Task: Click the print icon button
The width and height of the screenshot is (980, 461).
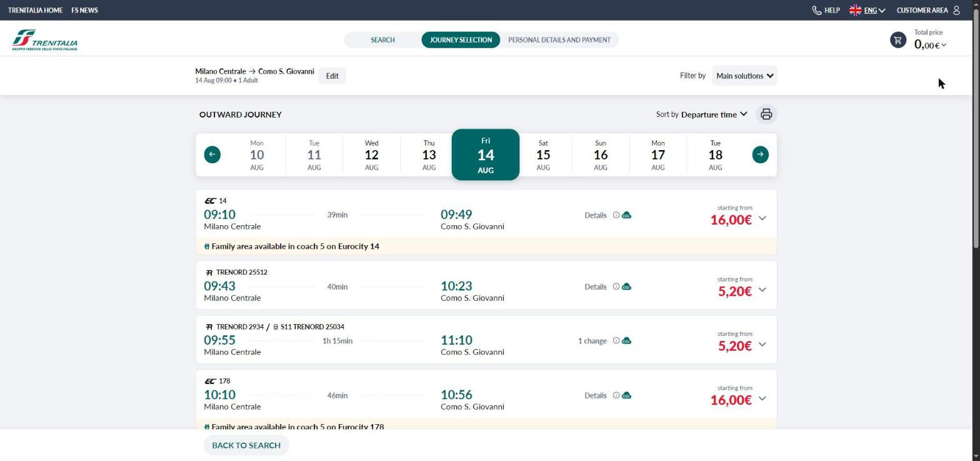Action: [766, 114]
